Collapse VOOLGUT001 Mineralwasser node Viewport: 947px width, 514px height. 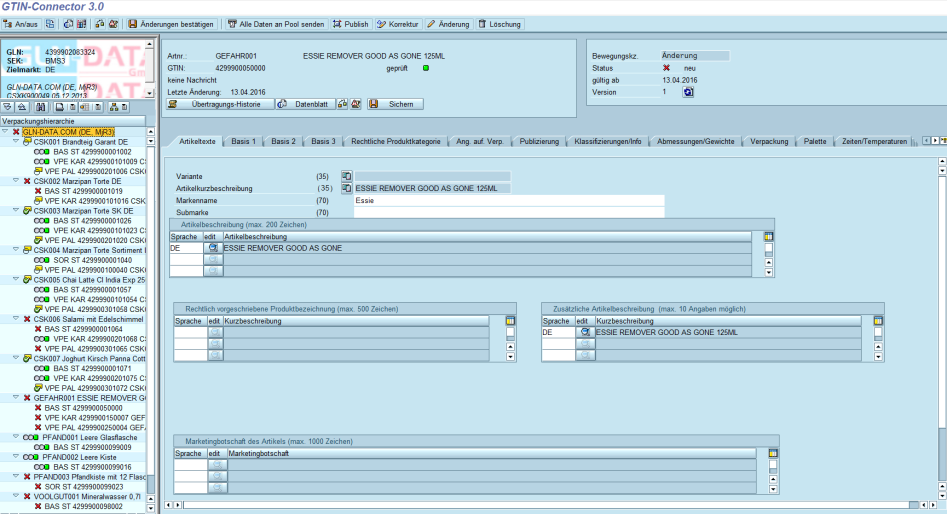pyautogui.click(x=16, y=496)
